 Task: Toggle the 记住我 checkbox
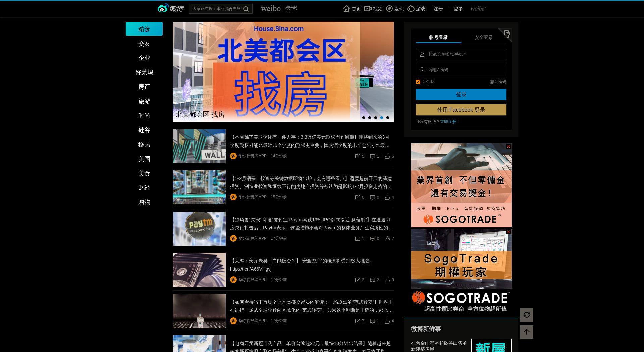click(x=418, y=82)
